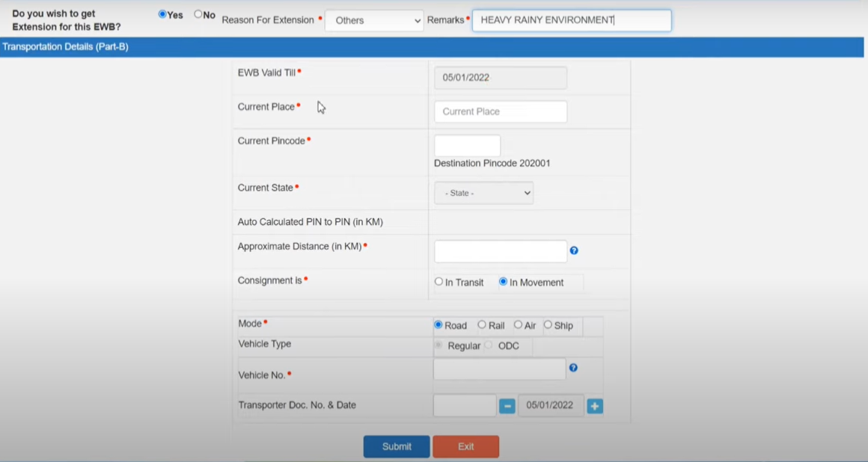Click help icon next to Vehicle No. field
This screenshot has width=868, height=462.
click(x=573, y=368)
